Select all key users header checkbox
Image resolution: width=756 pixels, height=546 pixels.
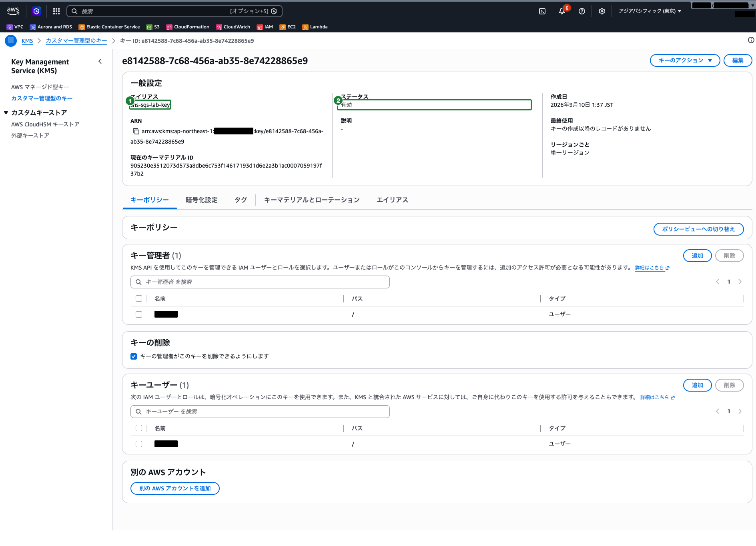pyautogui.click(x=139, y=428)
